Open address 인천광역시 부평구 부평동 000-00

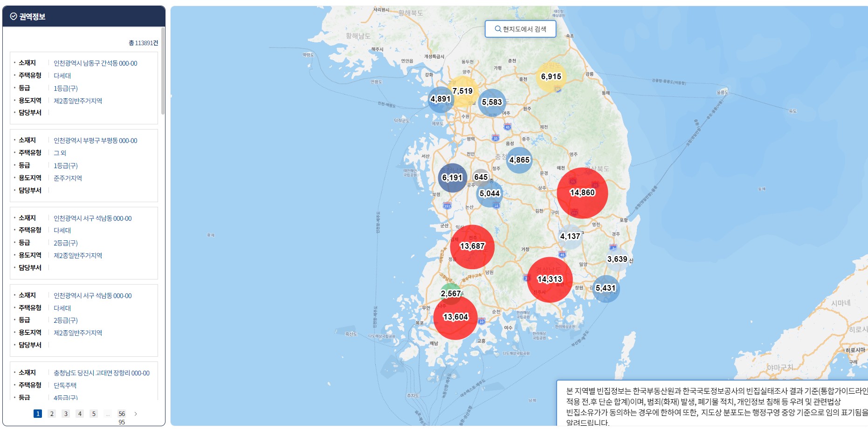coord(96,141)
